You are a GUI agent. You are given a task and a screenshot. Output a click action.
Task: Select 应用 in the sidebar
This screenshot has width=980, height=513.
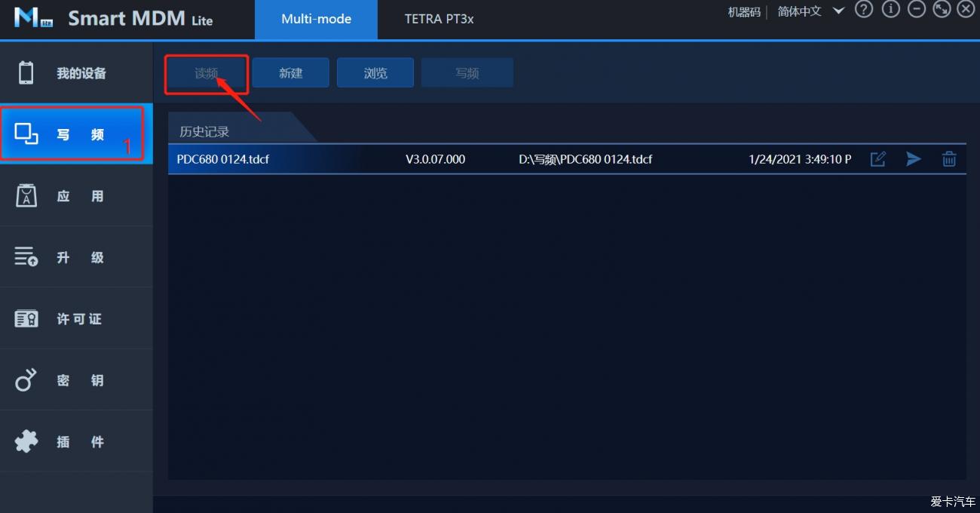click(x=76, y=196)
